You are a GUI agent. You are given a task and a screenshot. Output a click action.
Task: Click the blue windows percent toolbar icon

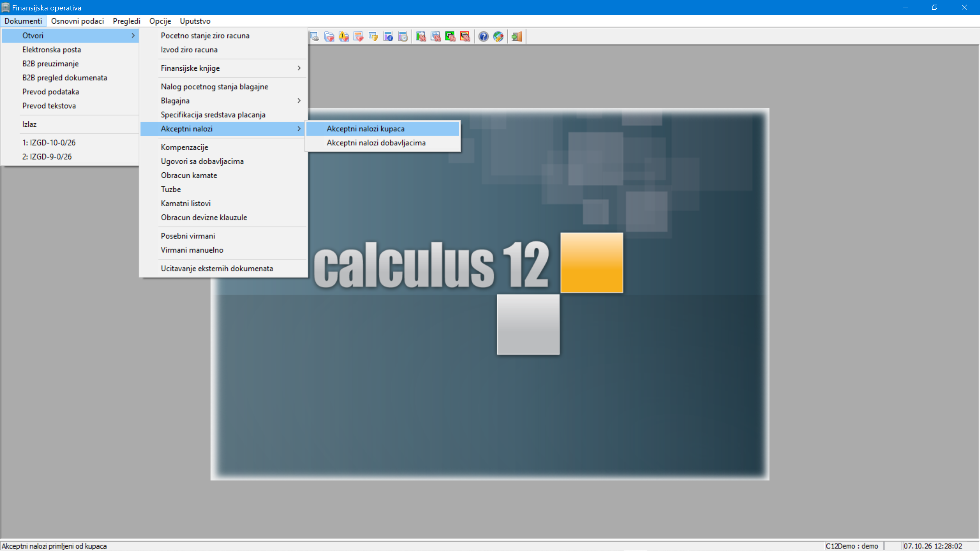click(x=436, y=36)
